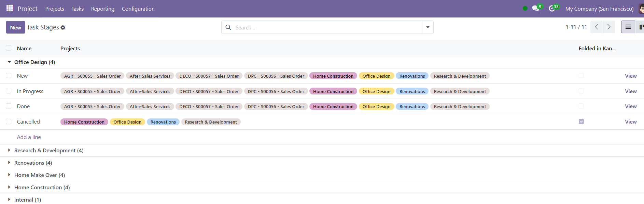Click Renovations tag in New row
644x204 pixels.
[x=412, y=76]
